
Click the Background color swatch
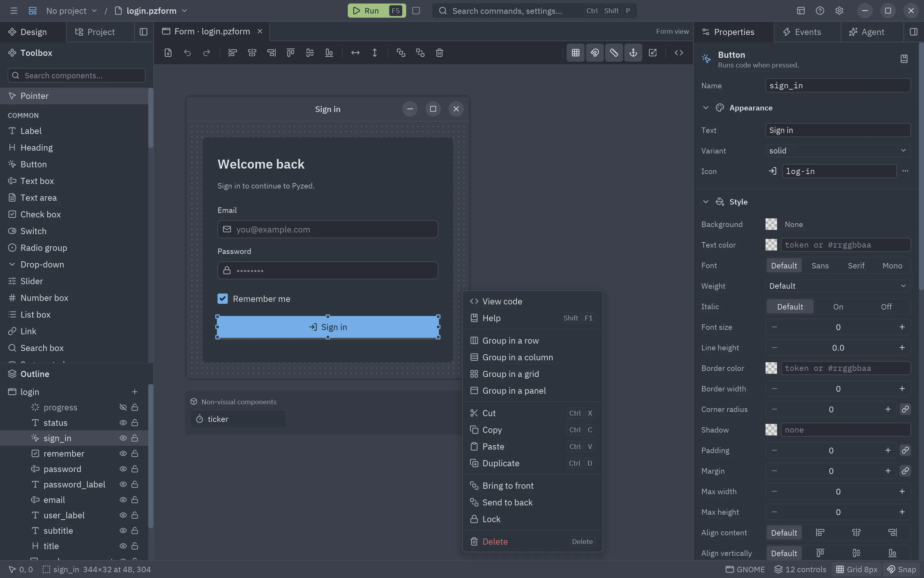click(x=771, y=224)
